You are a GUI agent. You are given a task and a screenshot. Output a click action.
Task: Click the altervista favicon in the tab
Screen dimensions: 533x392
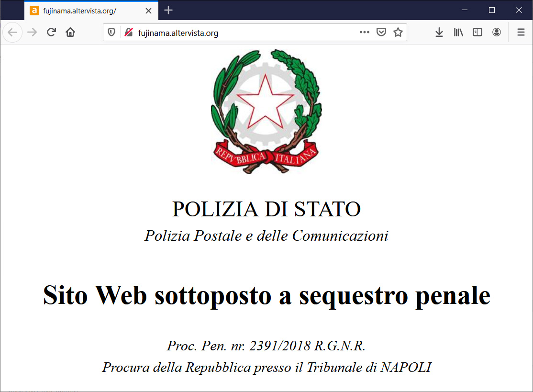pos(34,11)
